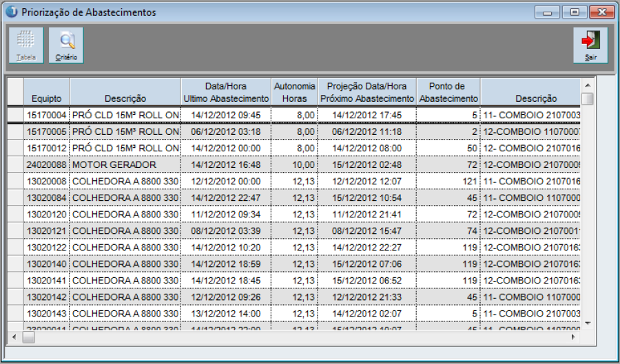Select equipment cell 13020120
The height and width of the screenshot is (364, 620).
(x=47, y=215)
